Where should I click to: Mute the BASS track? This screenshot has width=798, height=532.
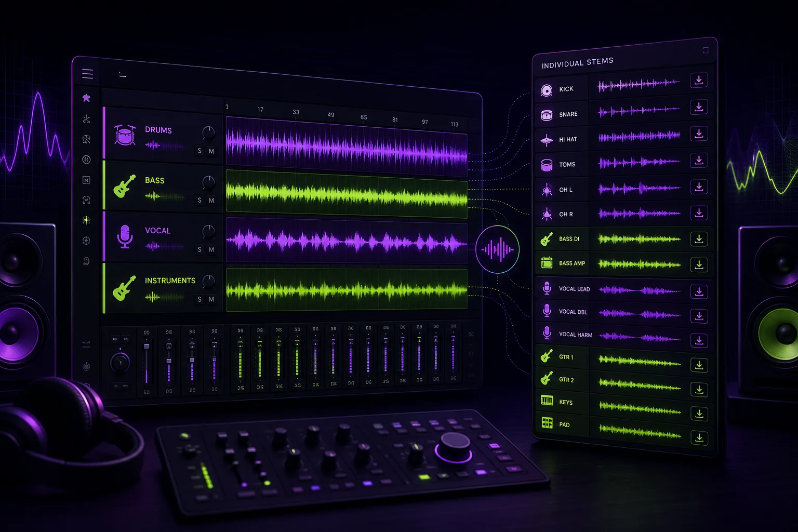pyautogui.click(x=211, y=201)
